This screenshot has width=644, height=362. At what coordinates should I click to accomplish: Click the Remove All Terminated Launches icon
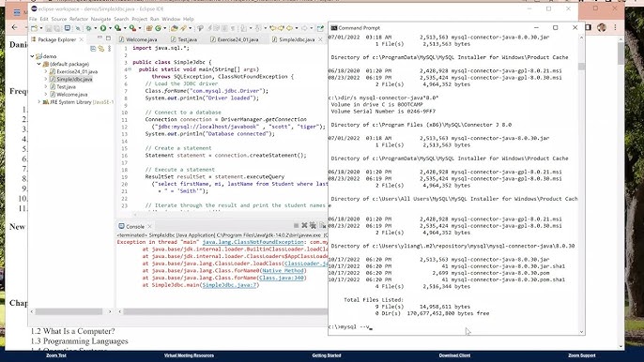(x=313, y=225)
